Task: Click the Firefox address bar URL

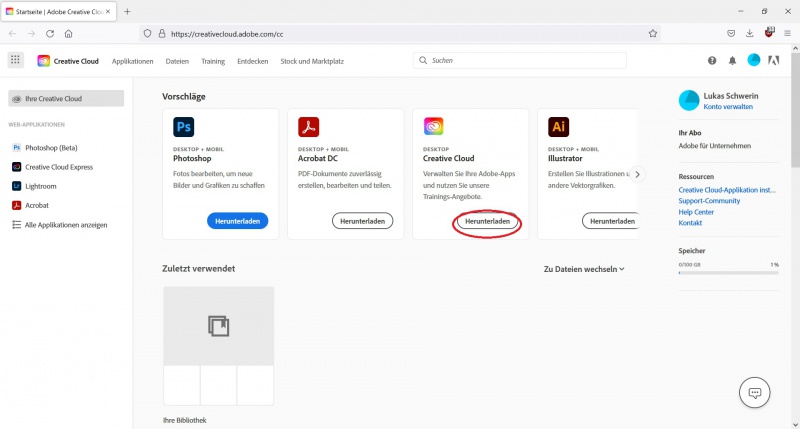Action: click(227, 34)
